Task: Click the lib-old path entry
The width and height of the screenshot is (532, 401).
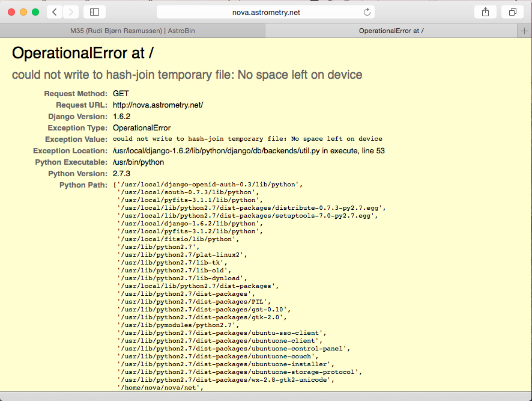Action: 174,271
